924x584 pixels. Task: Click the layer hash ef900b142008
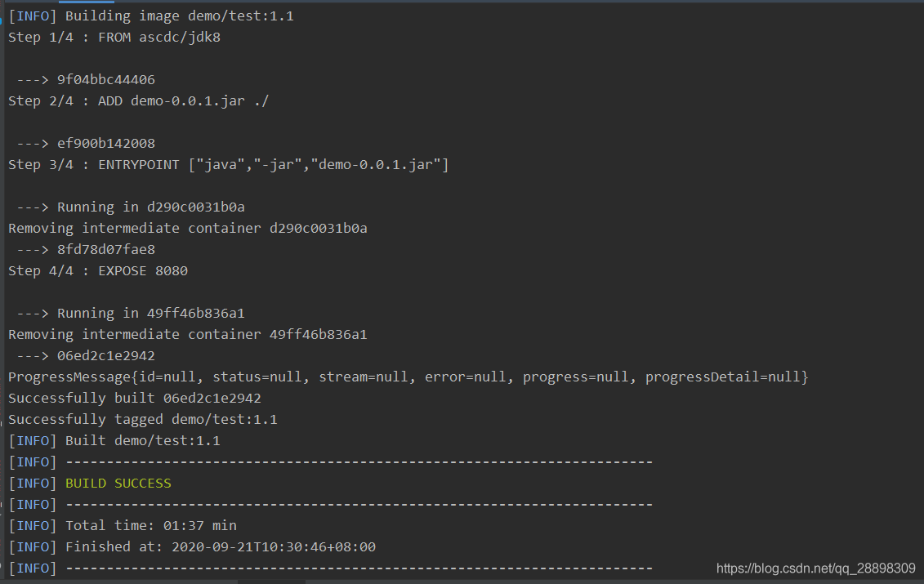[x=106, y=144]
